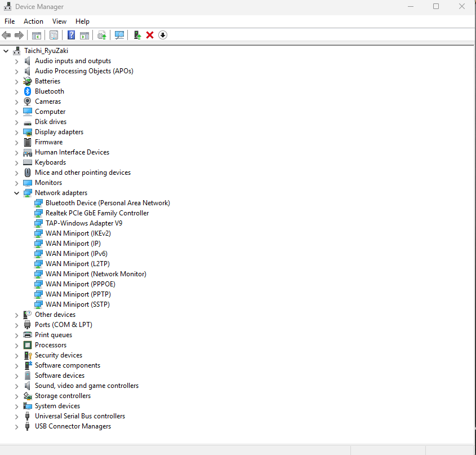476x455 pixels.
Task: Open the Help menu
Action: point(82,21)
